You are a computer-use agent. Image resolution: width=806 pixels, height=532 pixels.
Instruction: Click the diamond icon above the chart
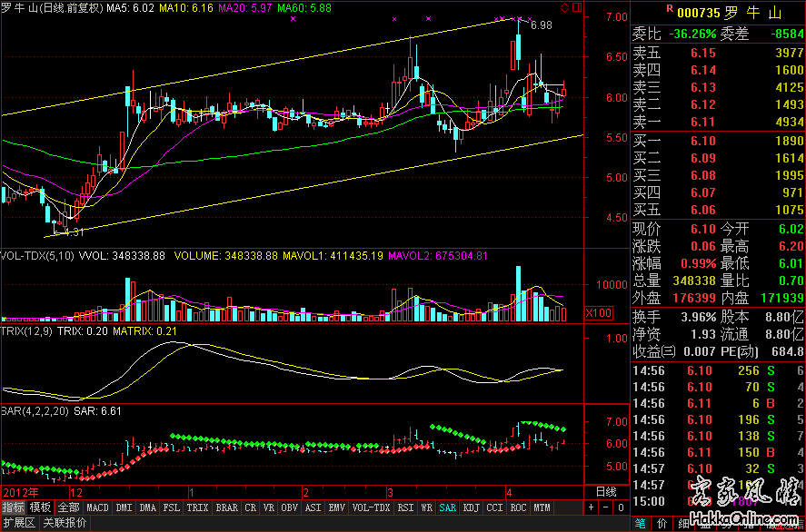tap(564, 7)
